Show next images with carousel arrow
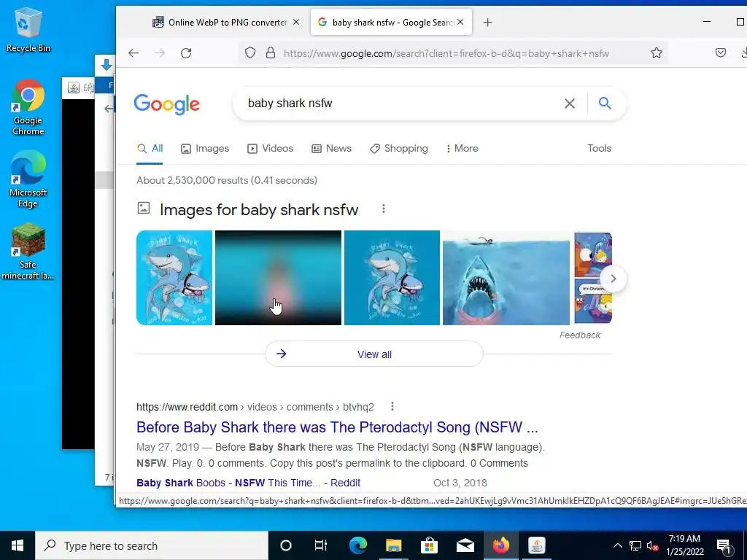Image resolution: width=747 pixels, height=560 pixels. (x=613, y=279)
